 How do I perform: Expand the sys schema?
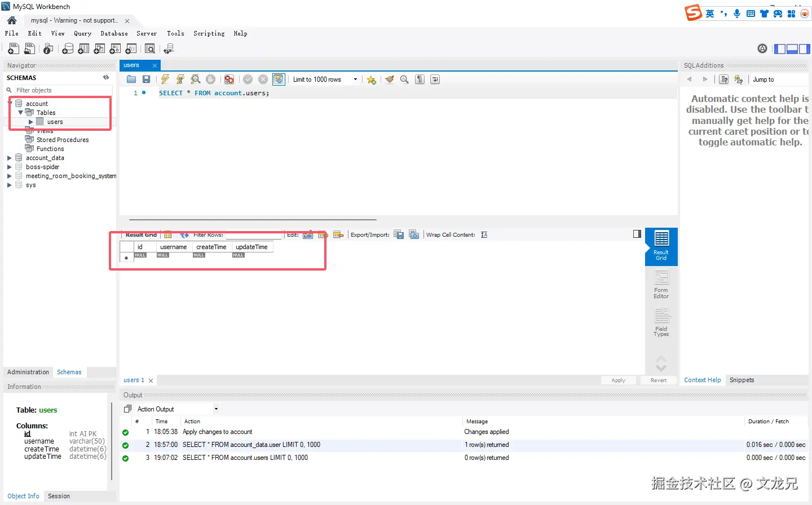(x=10, y=185)
